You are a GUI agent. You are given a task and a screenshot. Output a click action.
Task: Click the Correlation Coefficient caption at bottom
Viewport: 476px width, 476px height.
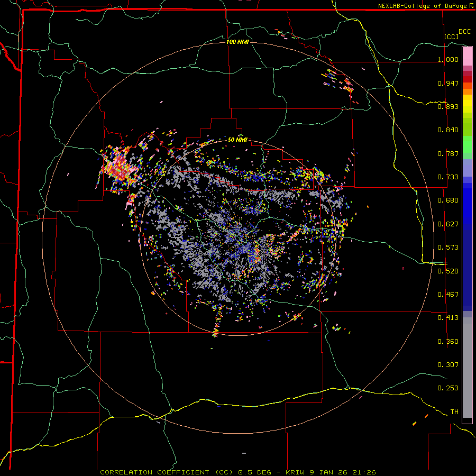click(238, 472)
